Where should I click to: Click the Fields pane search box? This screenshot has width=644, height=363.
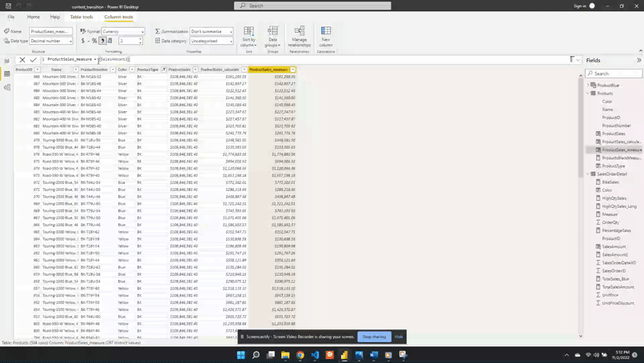[x=614, y=74]
